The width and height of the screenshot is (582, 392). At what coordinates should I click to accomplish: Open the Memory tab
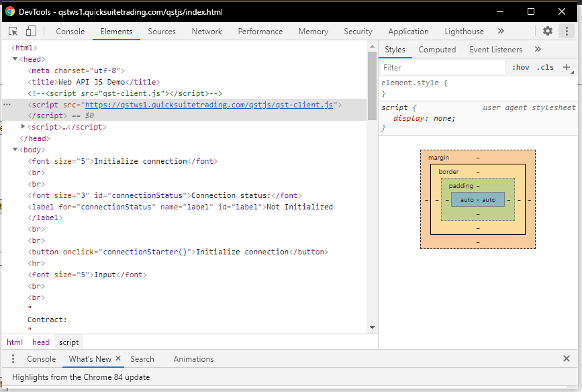[x=313, y=32]
